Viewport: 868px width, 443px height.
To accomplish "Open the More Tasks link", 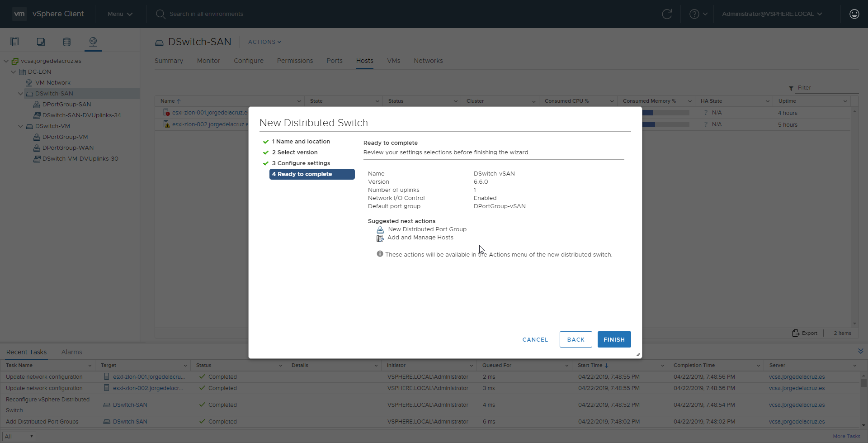I will 846,436.
